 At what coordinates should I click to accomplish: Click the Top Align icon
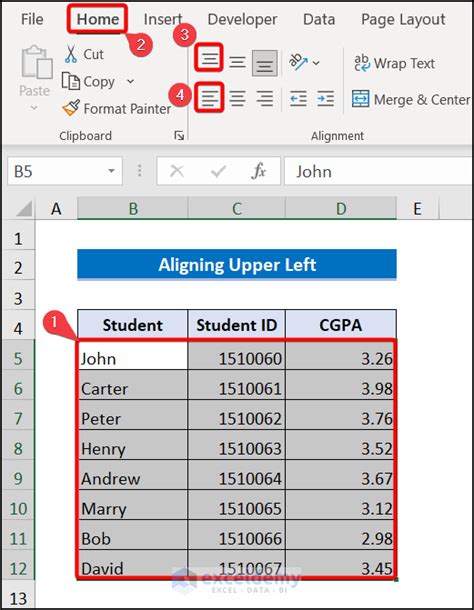[209, 59]
